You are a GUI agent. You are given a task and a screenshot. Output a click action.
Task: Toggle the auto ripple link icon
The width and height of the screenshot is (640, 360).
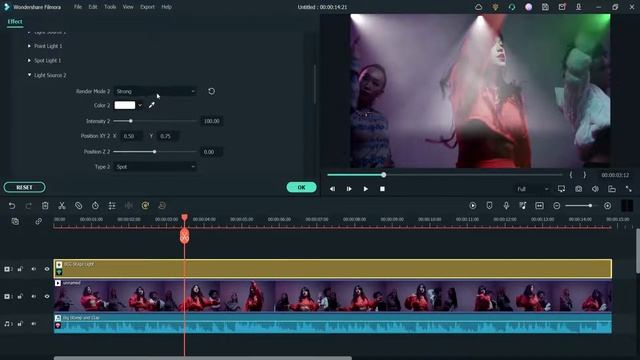point(38,221)
